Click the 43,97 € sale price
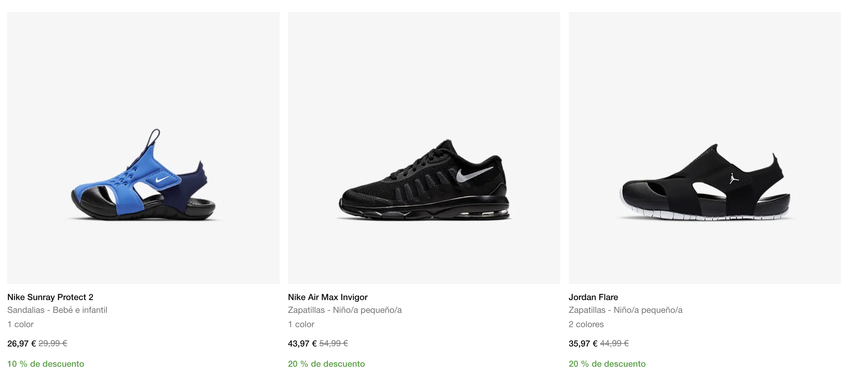The width and height of the screenshot is (868, 384). pos(302,344)
